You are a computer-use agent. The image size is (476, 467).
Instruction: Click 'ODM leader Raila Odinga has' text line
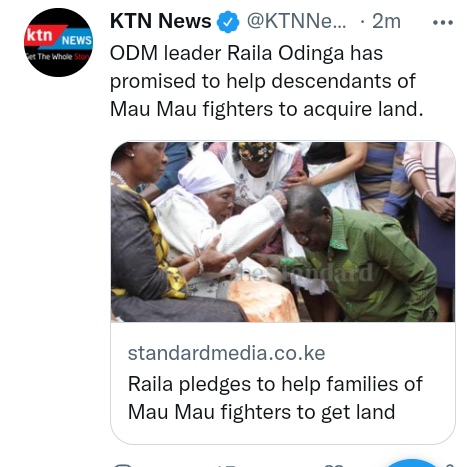pos(246,53)
